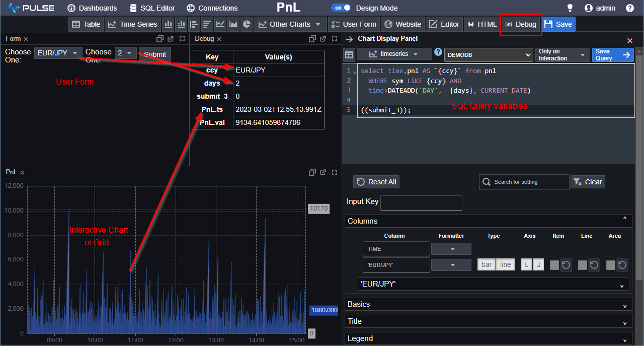
Task: Toggle Design Mode switch off
Action: 341,8
